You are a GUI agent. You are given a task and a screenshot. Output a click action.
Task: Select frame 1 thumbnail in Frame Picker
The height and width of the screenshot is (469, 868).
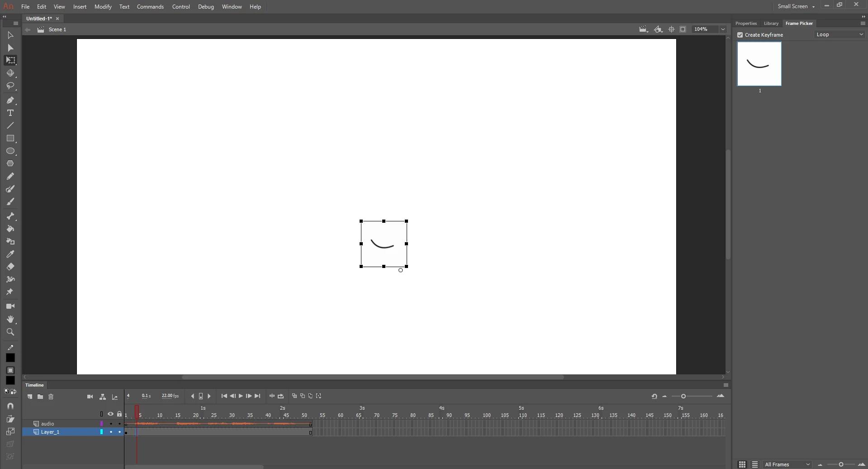pos(759,64)
